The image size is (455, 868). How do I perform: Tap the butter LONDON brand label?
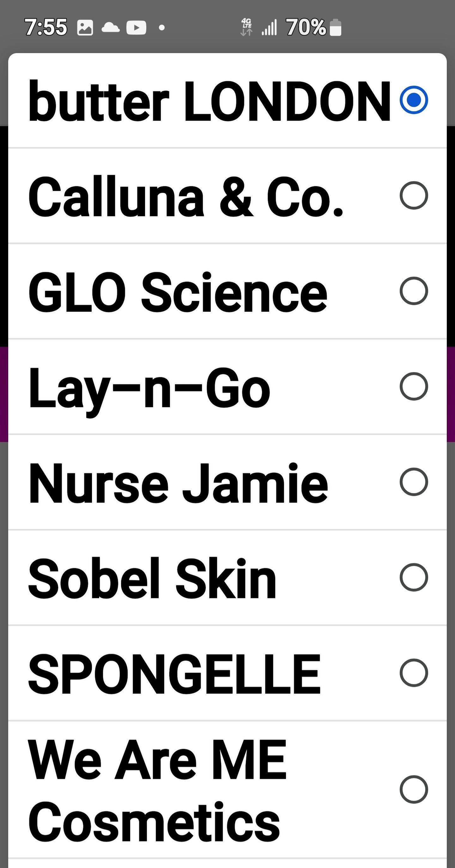click(x=209, y=101)
